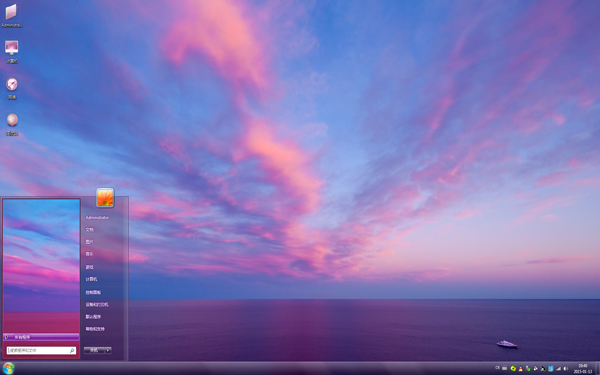Open 控制面板 (Control Panel) in the Start menu
Image resolution: width=600 pixels, height=375 pixels.
tap(93, 292)
